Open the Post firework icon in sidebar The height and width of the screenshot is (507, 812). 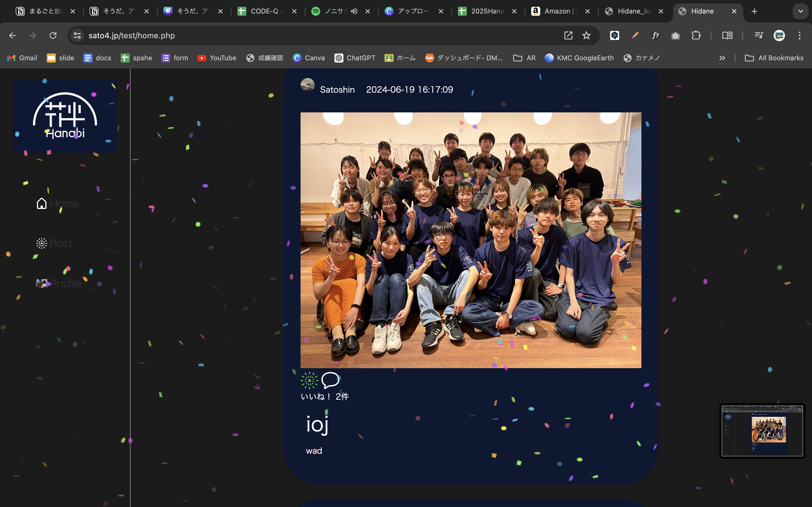pyautogui.click(x=42, y=243)
